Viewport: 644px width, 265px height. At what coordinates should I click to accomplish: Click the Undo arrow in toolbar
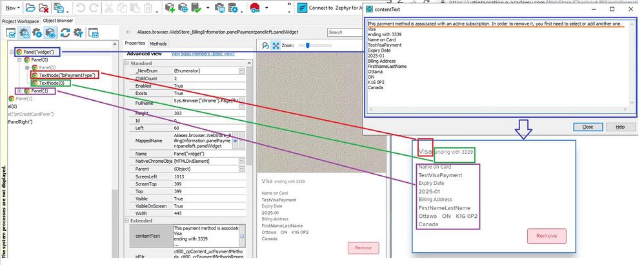[79, 8]
